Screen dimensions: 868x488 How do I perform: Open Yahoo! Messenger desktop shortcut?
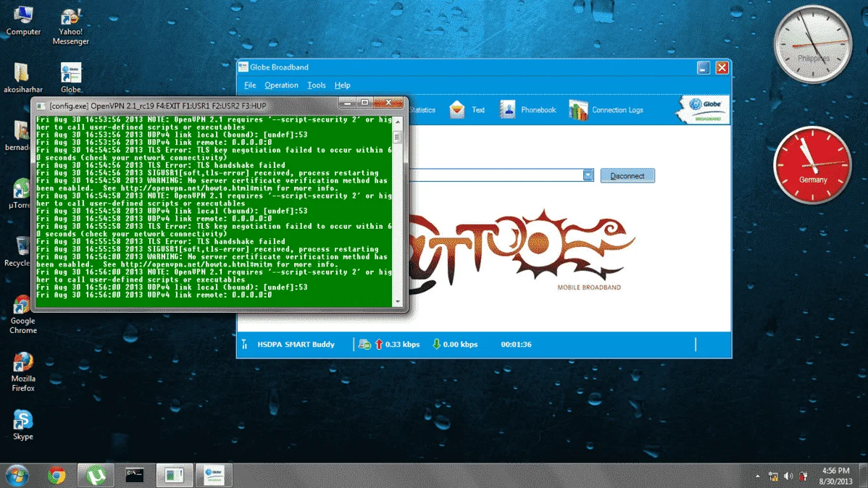[x=71, y=27]
